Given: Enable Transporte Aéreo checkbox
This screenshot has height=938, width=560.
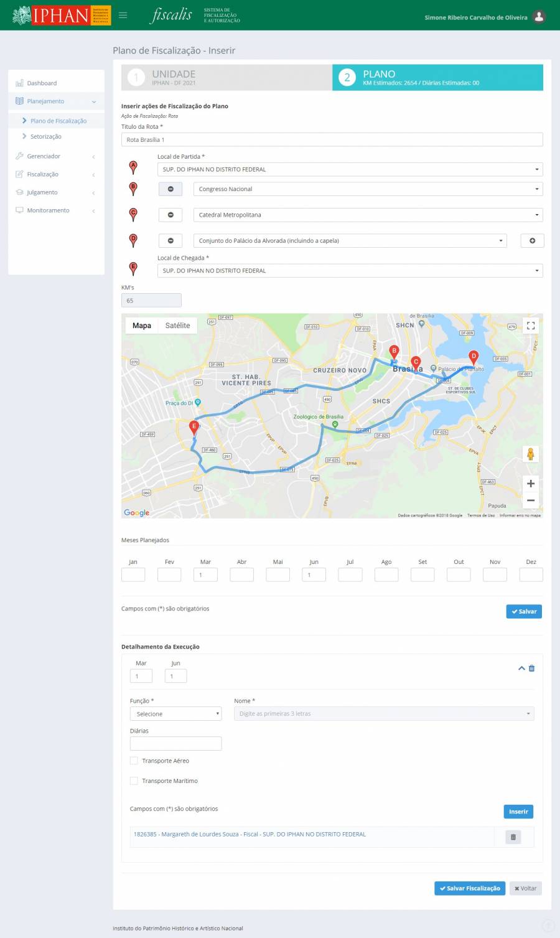Looking at the screenshot, I should pos(134,761).
